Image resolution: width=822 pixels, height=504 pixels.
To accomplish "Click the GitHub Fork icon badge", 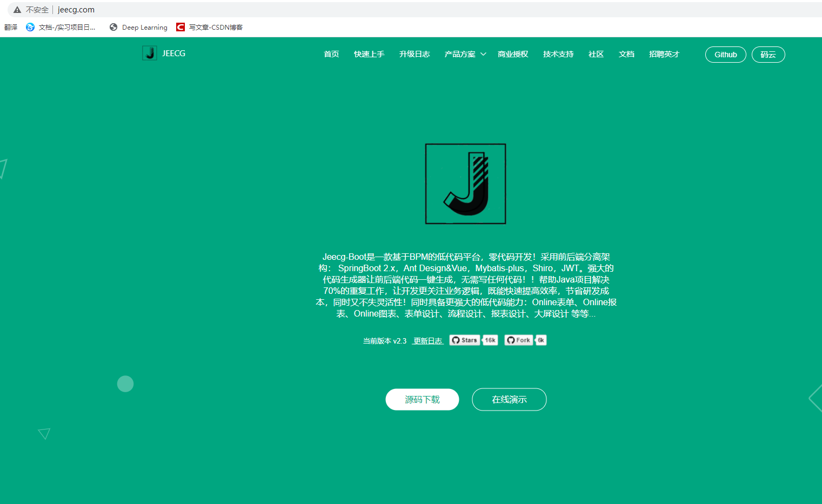I will point(518,340).
